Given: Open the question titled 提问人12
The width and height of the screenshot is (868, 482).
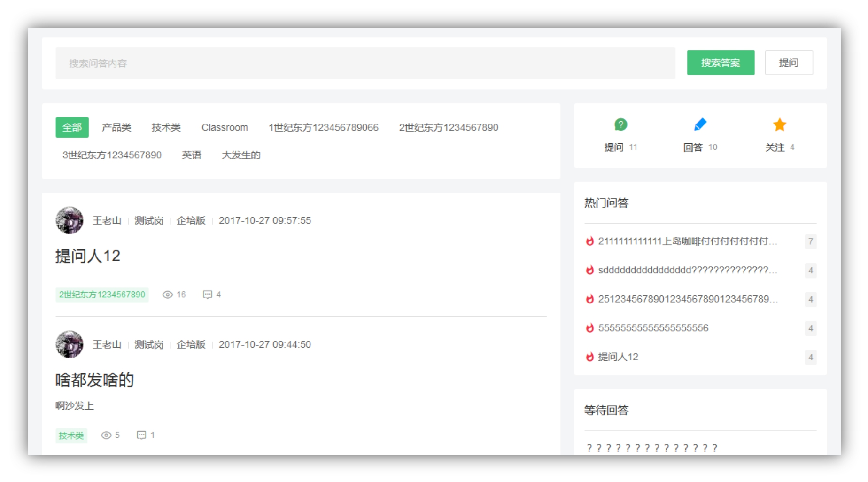Looking at the screenshot, I should click(88, 257).
